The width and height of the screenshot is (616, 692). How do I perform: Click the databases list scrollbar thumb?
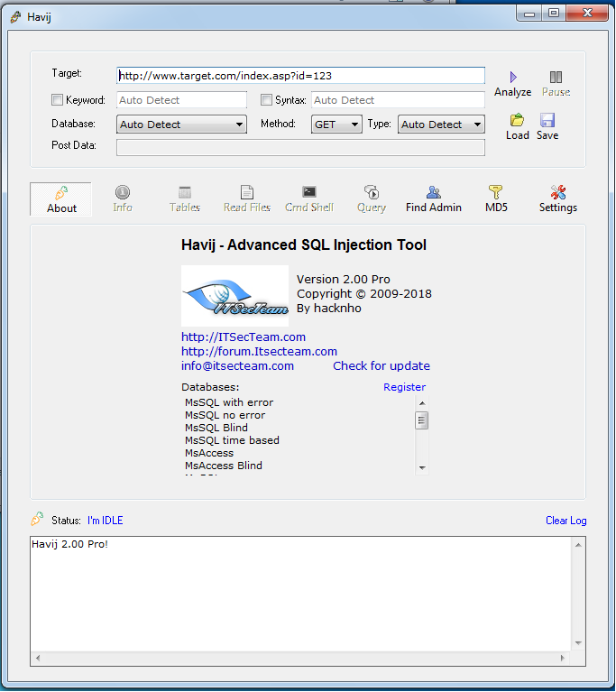(x=422, y=420)
